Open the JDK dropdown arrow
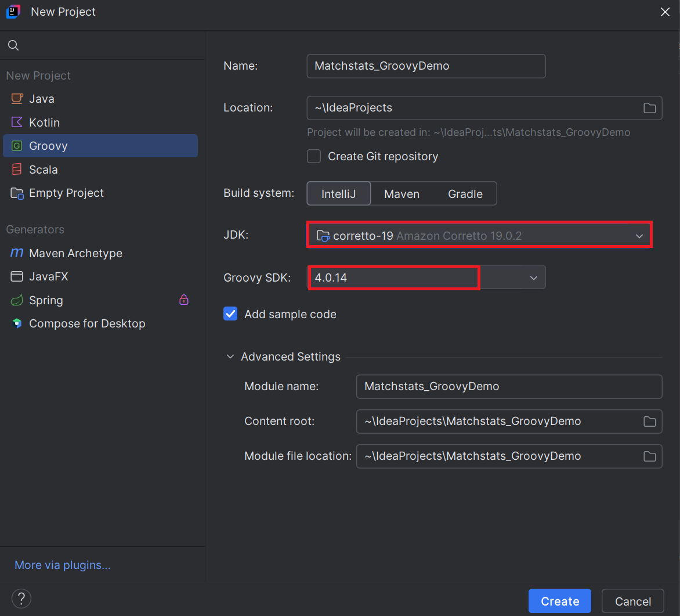This screenshot has width=680, height=616. [x=639, y=236]
